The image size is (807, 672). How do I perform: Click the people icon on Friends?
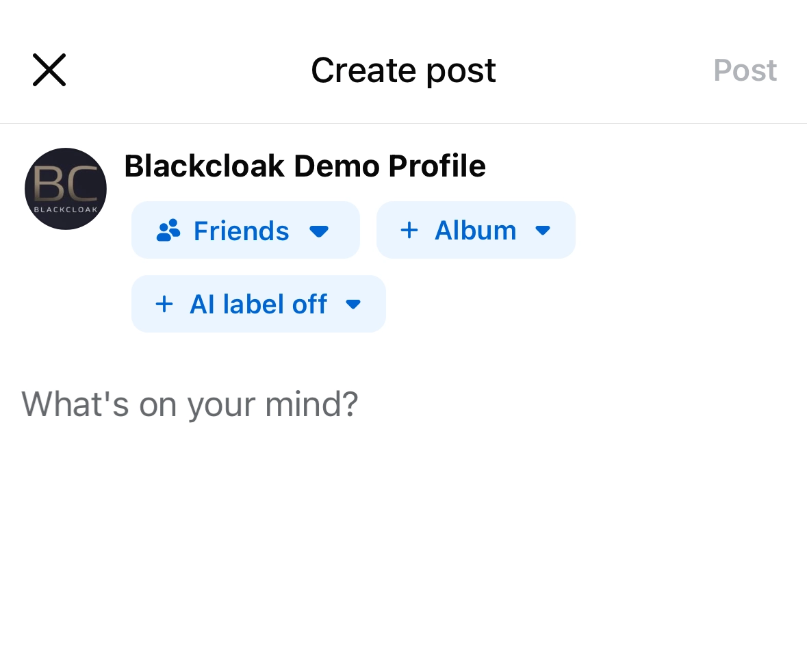(168, 231)
